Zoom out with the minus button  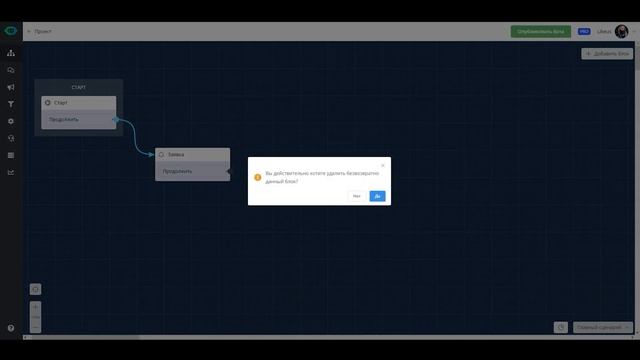[x=36, y=327]
